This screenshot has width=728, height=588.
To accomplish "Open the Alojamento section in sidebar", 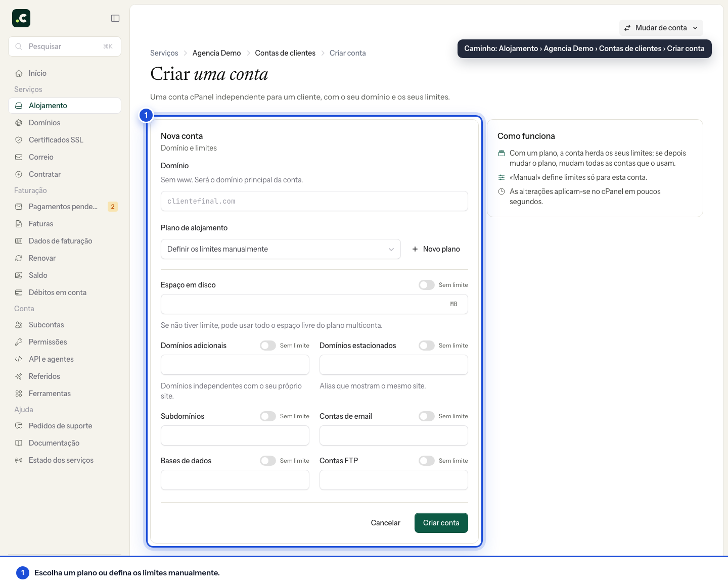I will [x=65, y=106].
